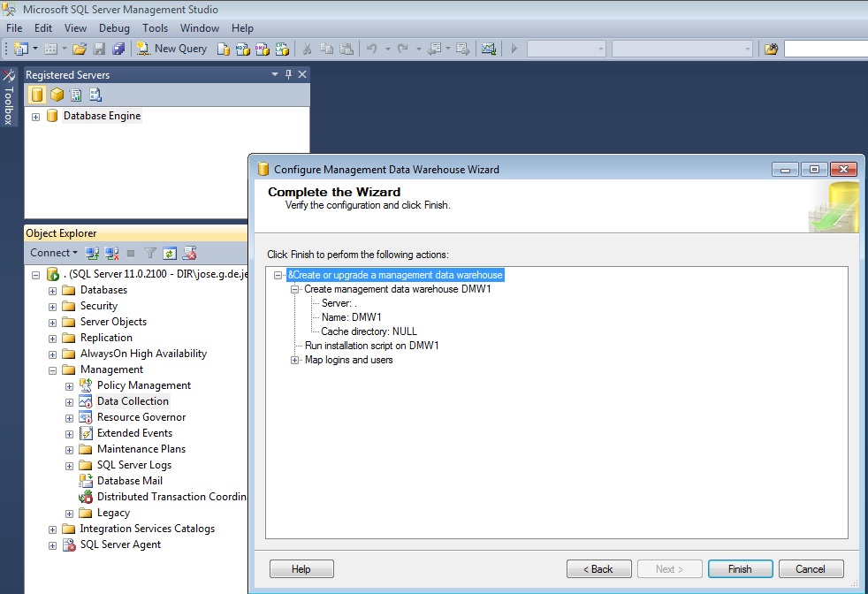Screen dimensions: 868x594
Task: Open the View menu
Action: point(75,28)
